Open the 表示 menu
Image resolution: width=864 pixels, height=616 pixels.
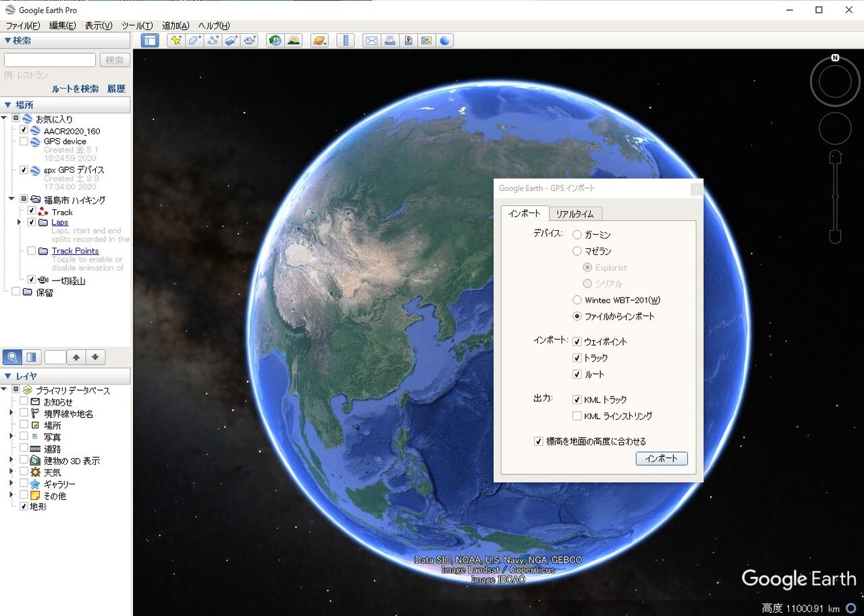99,26
